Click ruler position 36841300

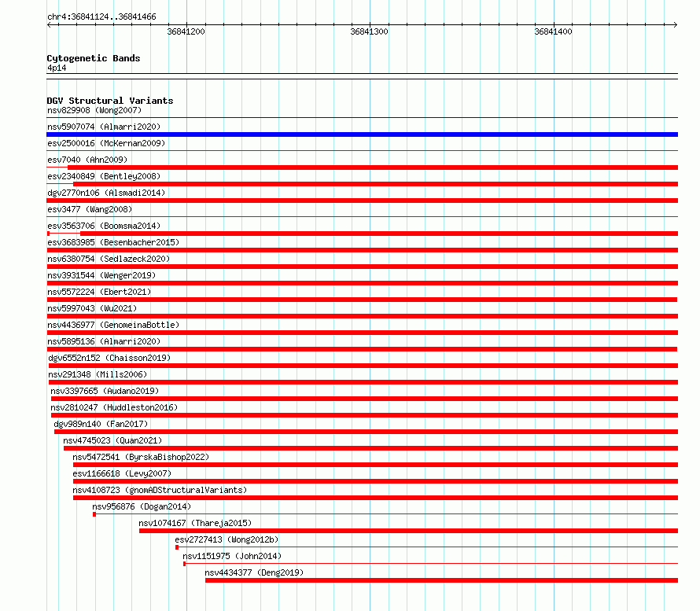(x=369, y=31)
